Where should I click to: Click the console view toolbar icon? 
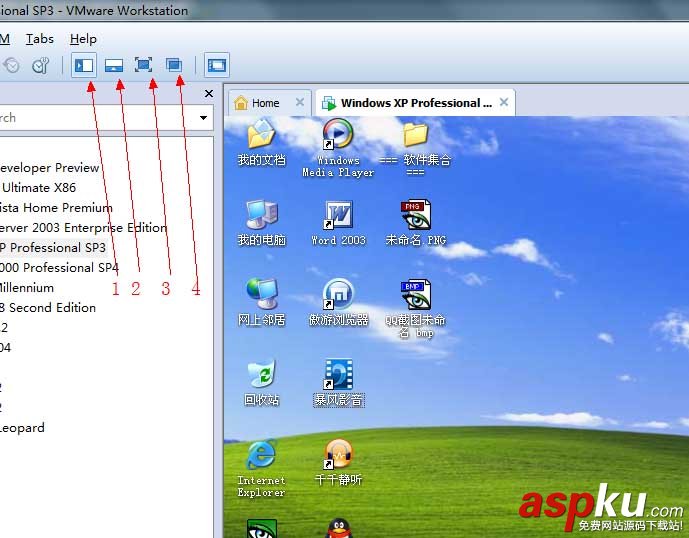pyautogui.click(x=217, y=65)
